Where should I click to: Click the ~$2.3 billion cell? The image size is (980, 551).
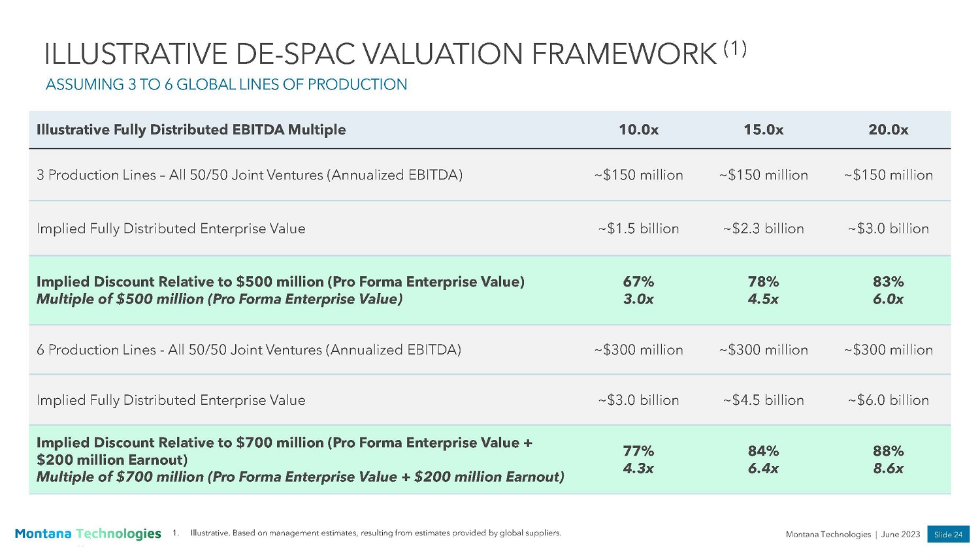(763, 228)
